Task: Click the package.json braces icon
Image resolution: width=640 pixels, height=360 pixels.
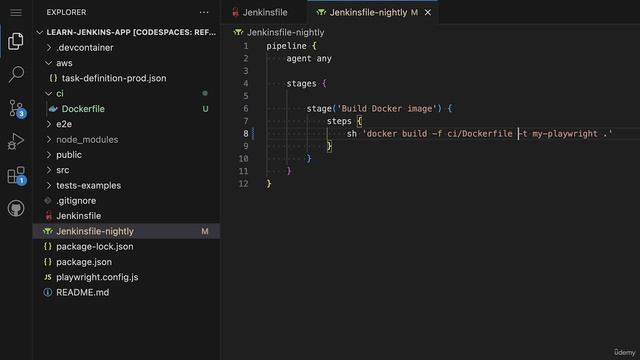Action: pos(48,262)
